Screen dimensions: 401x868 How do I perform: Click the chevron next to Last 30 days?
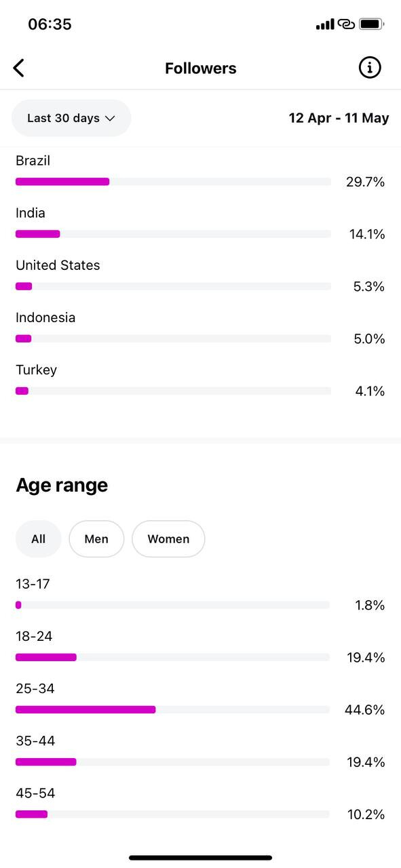coord(110,118)
